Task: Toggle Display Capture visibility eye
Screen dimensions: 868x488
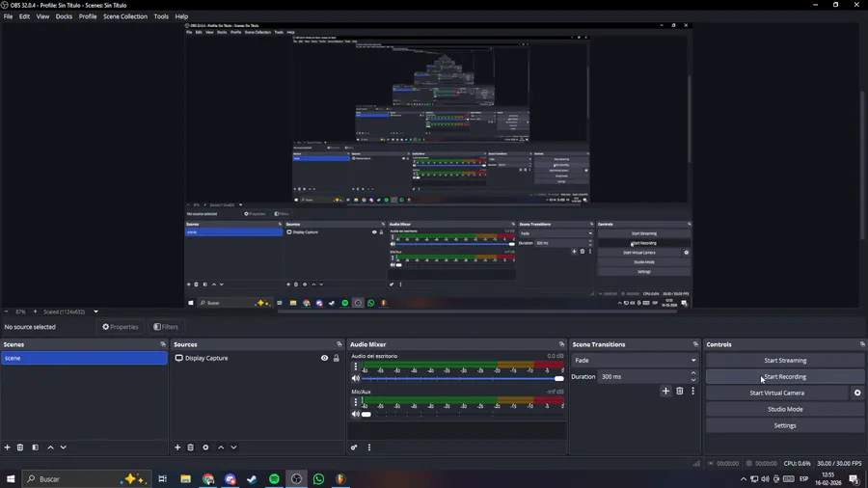Action: click(x=324, y=358)
